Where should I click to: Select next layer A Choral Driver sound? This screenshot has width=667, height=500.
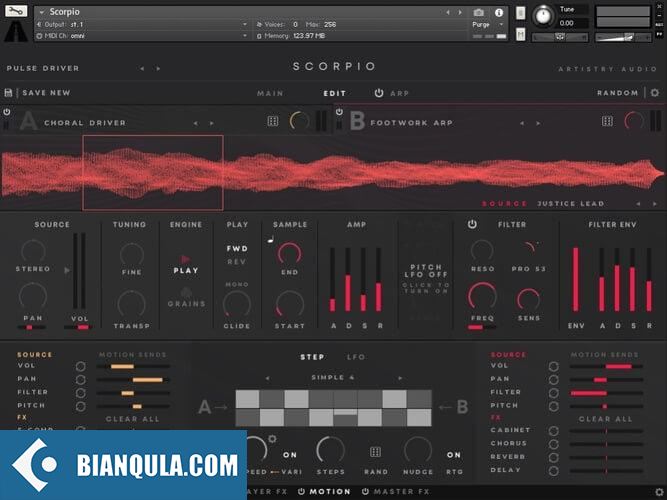211,123
